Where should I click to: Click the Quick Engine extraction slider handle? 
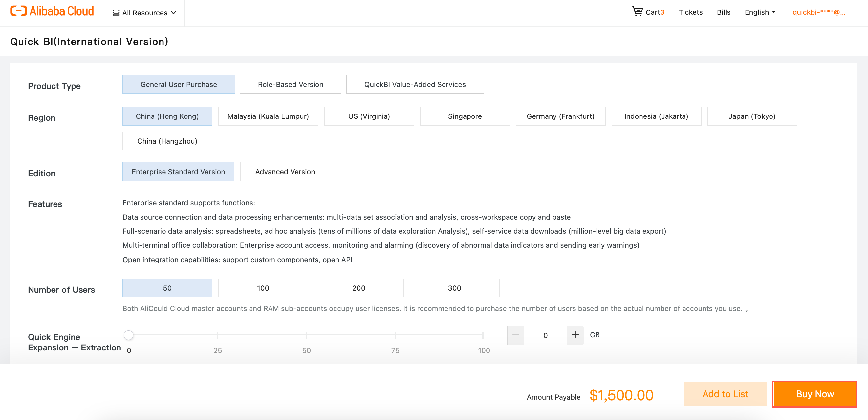[x=128, y=335]
